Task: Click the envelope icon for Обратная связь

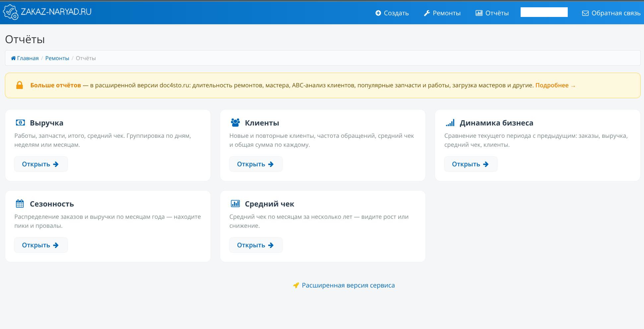Action: pos(585,13)
